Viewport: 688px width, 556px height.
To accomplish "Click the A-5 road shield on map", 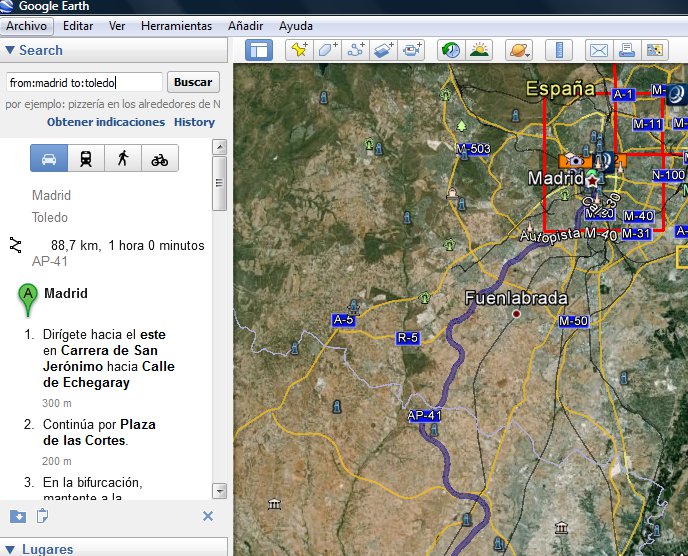I will click(343, 319).
